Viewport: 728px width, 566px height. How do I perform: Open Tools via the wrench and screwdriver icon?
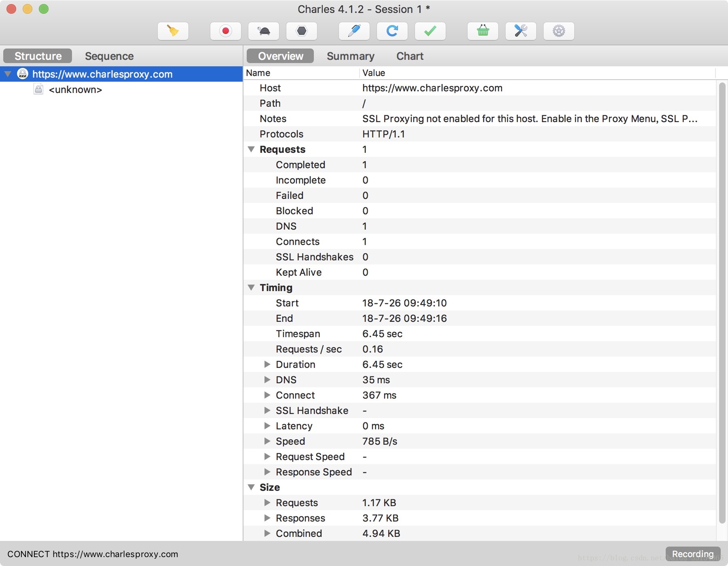click(x=521, y=31)
